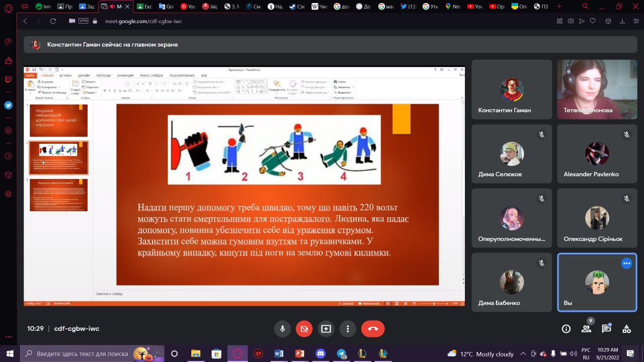
Task: Open meeting details info icon
Action: click(566, 329)
